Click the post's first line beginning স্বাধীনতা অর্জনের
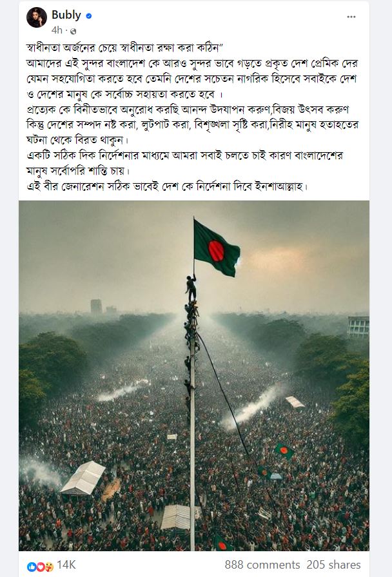 click(125, 48)
